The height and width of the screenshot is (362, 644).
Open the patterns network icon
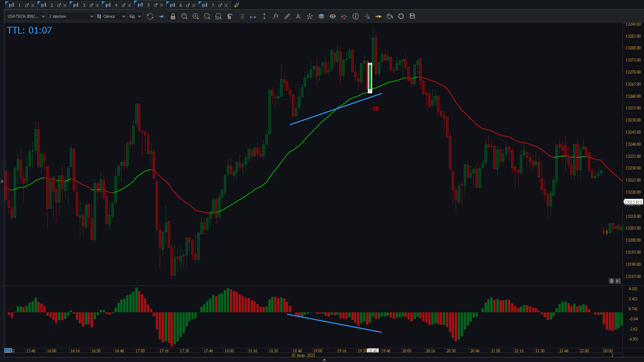(x=310, y=16)
